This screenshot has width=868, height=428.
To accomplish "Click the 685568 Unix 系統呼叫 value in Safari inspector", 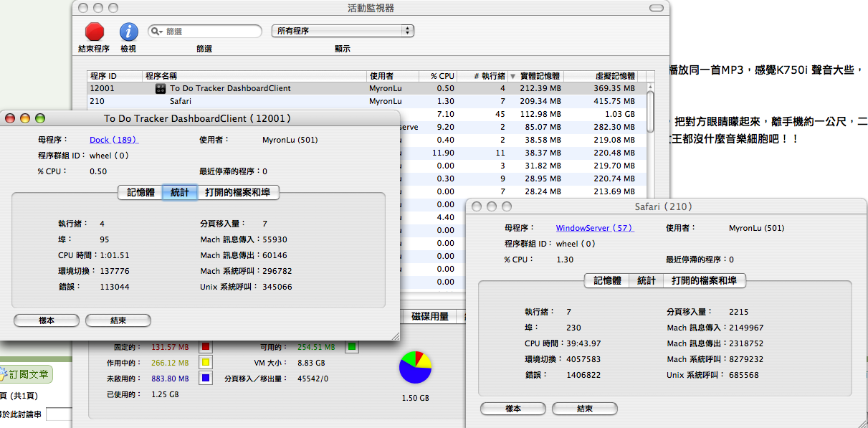I will point(744,375).
